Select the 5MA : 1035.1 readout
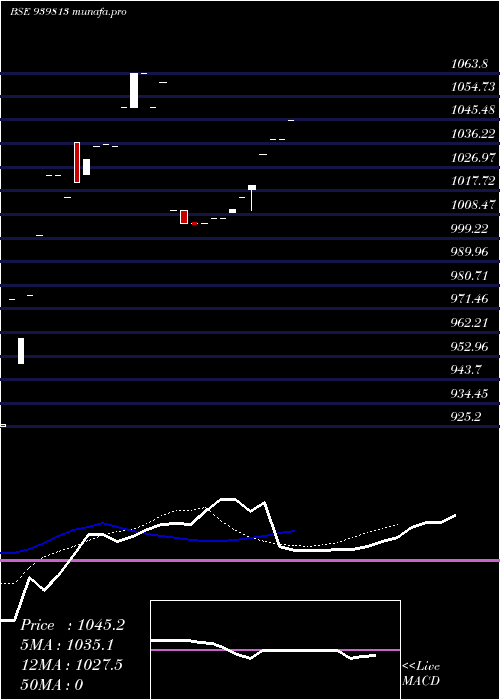The image size is (500, 700). [x=67, y=645]
